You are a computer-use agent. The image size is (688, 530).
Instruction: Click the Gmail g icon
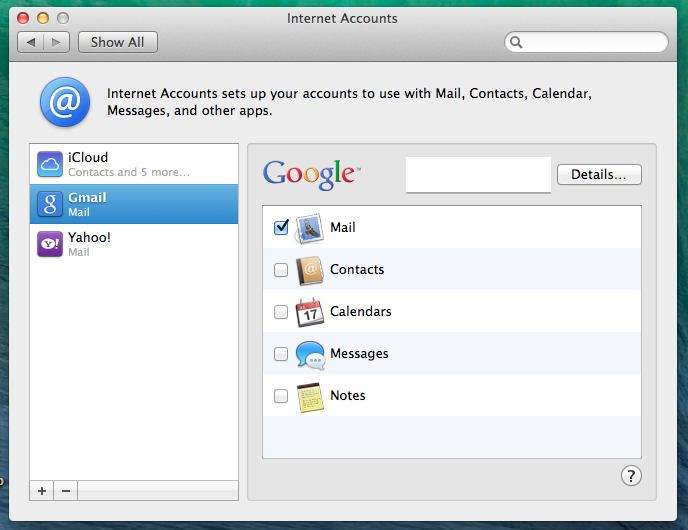click(x=50, y=204)
